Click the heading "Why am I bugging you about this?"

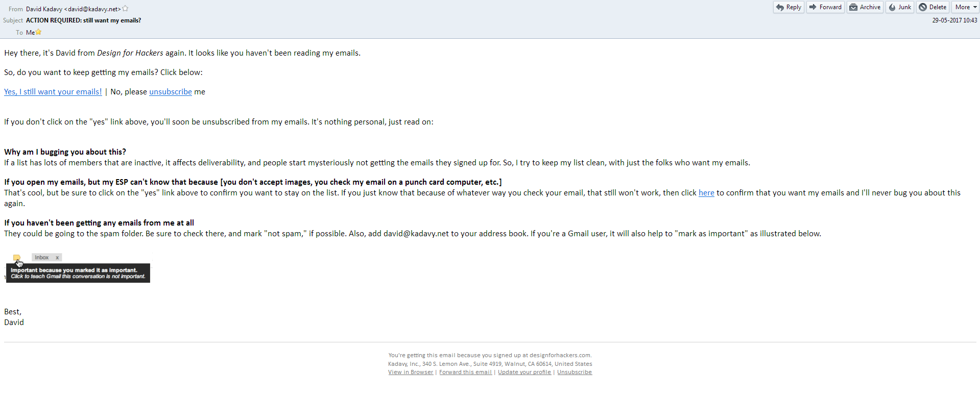65,152
